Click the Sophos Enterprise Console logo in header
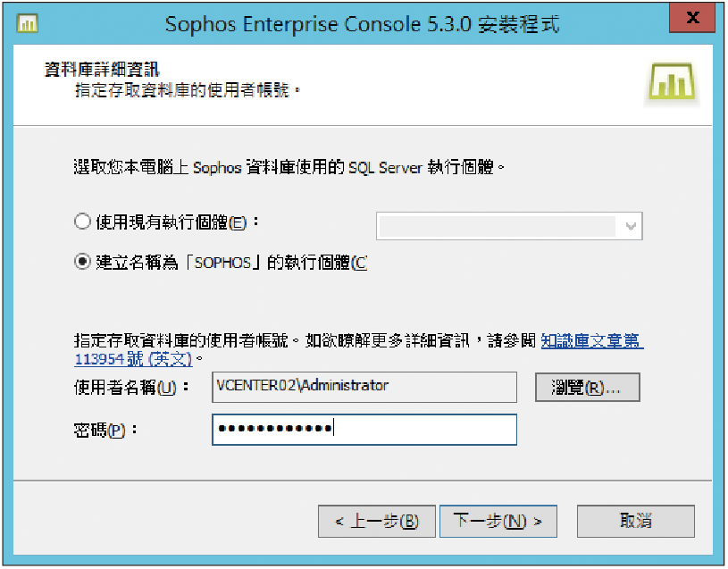 [x=672, y=81]
